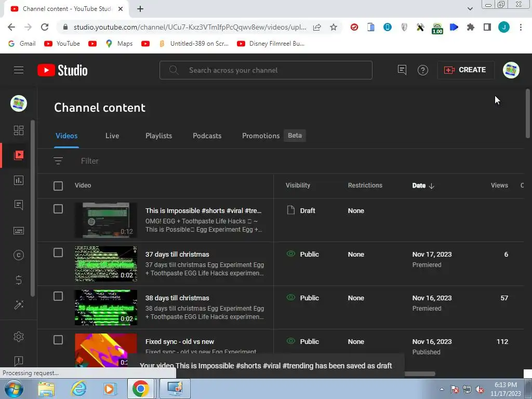Open the hamburger menu in YouTube Studio
Screen dimensions: 532x399
point(19,70)
